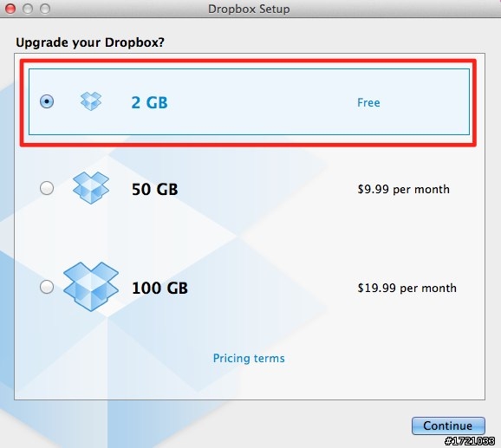Image resolution: width=501 pixels, height=448 pixels.
Task: Click the "100 GB" plan label
Action: pyautogui.click(x=159, y=288)
